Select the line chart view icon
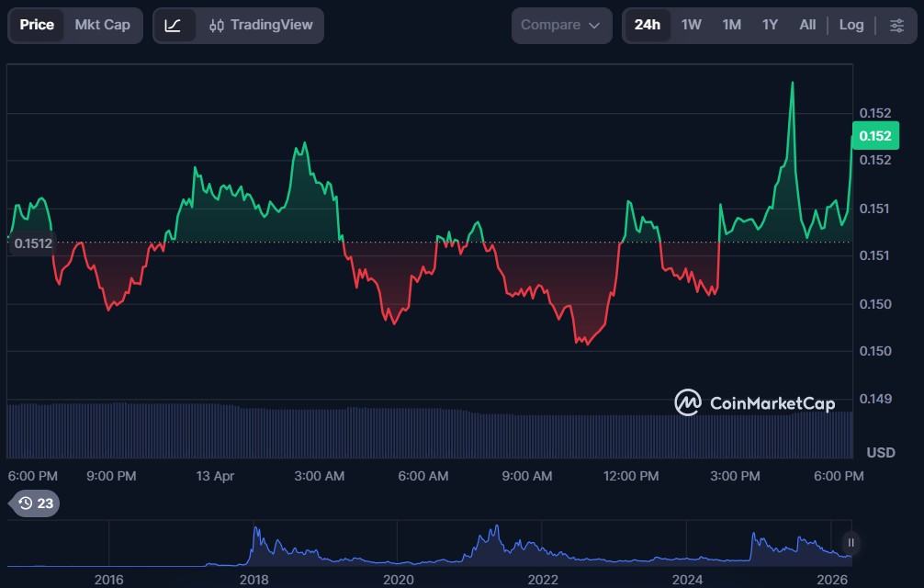The image size is (924, 588). click(x=174, y=25)
